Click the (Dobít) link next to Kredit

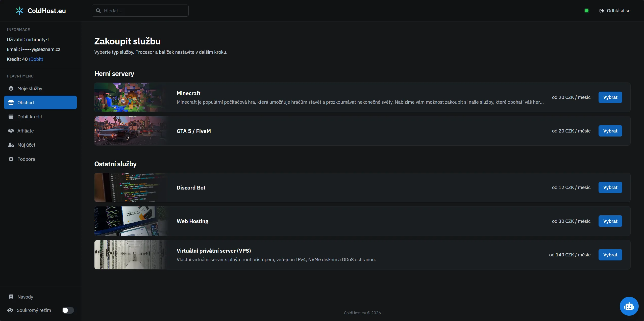pyautogui.click(x=36, y=59)
